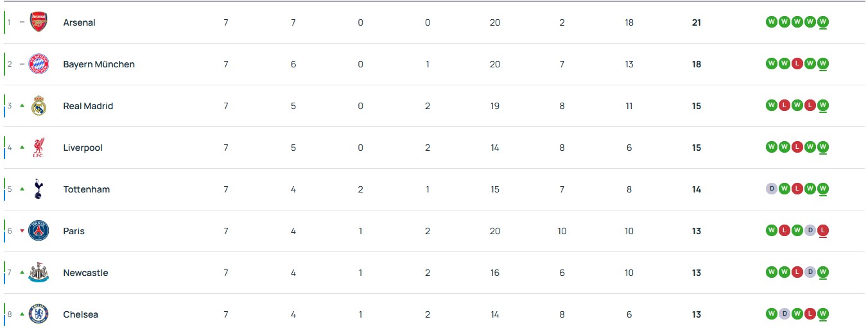Screen dimensions: 868x333
Task: Click the Paris club crest
Action: [39, 231]
